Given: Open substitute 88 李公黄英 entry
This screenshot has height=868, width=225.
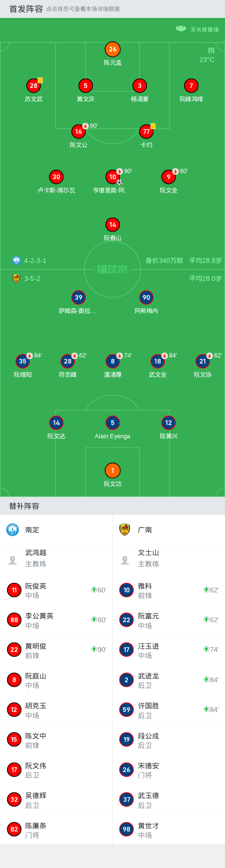Looking at the screenshot, I should (x=56, y=620).
